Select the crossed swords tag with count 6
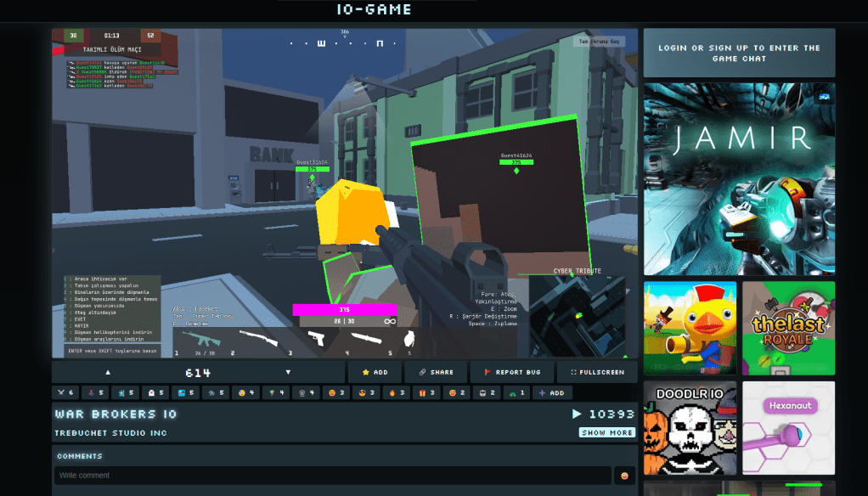 65,393
